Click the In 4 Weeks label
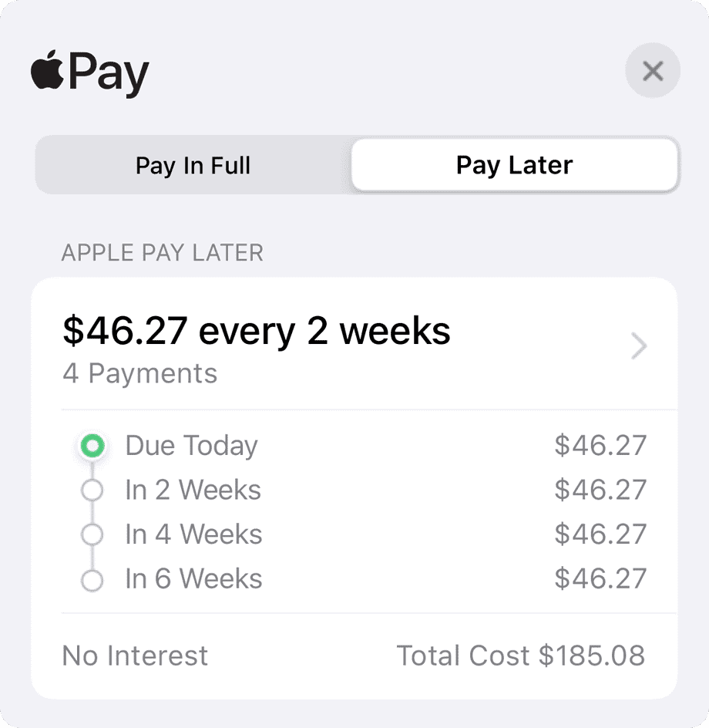This screenshot has height=728, width=709. tap(193, 534)
